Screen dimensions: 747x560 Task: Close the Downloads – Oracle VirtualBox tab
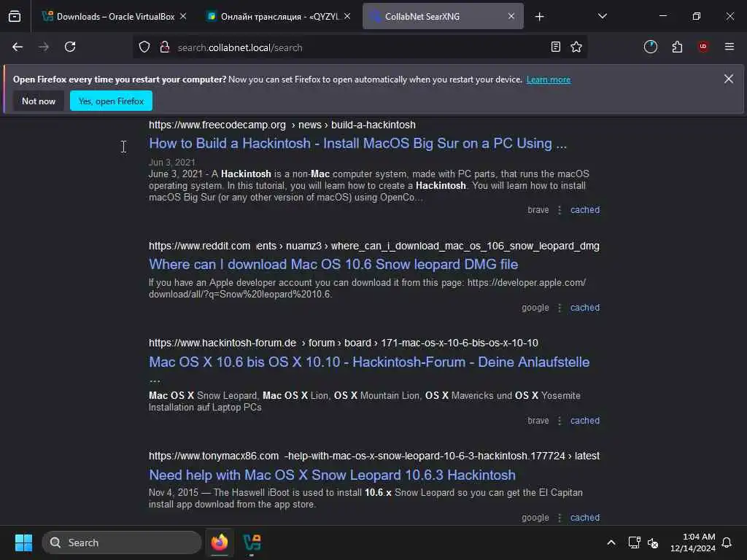[x=183, y=16]
